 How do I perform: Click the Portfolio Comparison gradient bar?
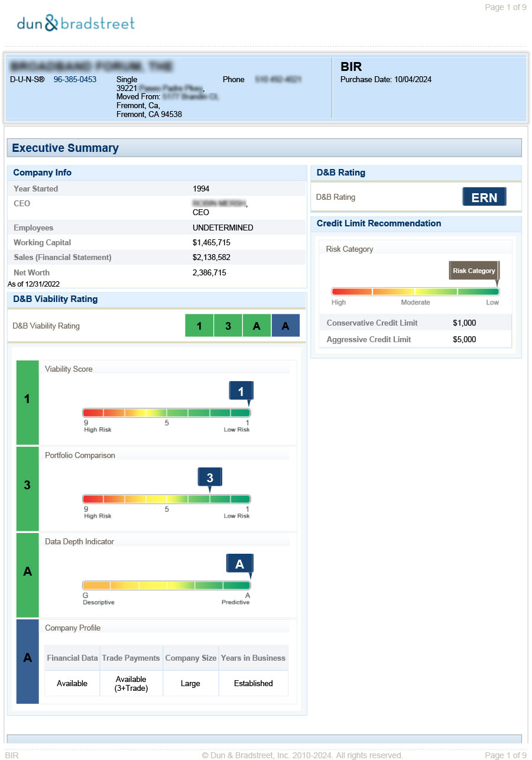[x=167, y=499]
